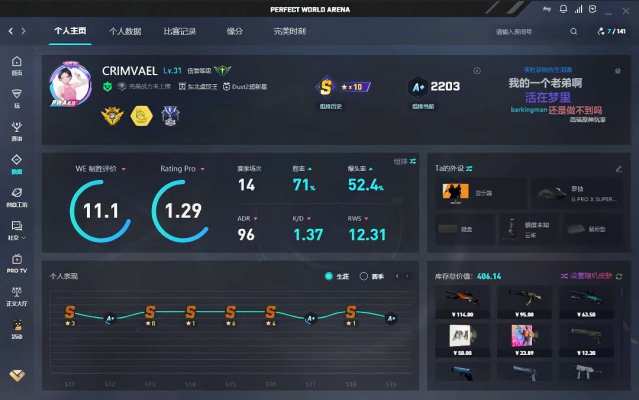639x400 pixels.
Task: Open the ¥63.50 teal rifle skin
Action: [586, 302]
